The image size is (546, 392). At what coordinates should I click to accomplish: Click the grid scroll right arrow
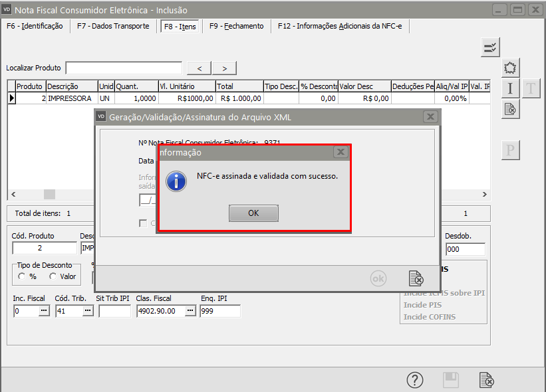pyautogui.click(x=484, y=195)
